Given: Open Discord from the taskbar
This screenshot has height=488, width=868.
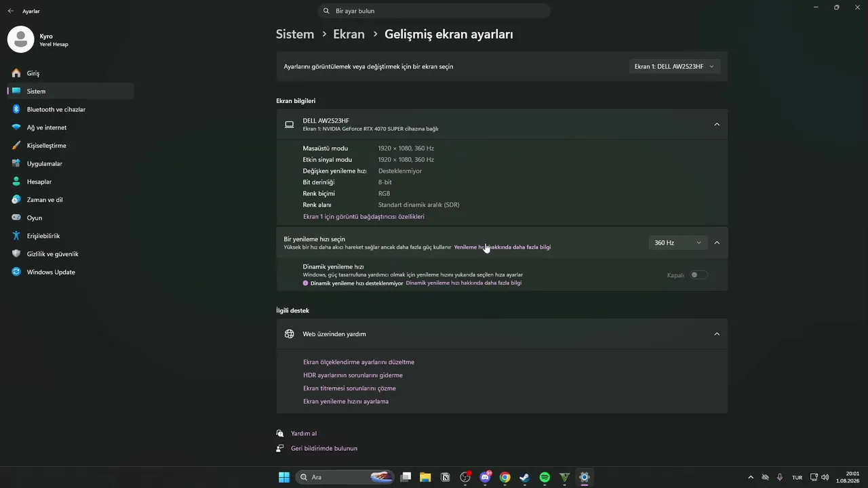Looking at the screenshot, I should click(485, 477).
